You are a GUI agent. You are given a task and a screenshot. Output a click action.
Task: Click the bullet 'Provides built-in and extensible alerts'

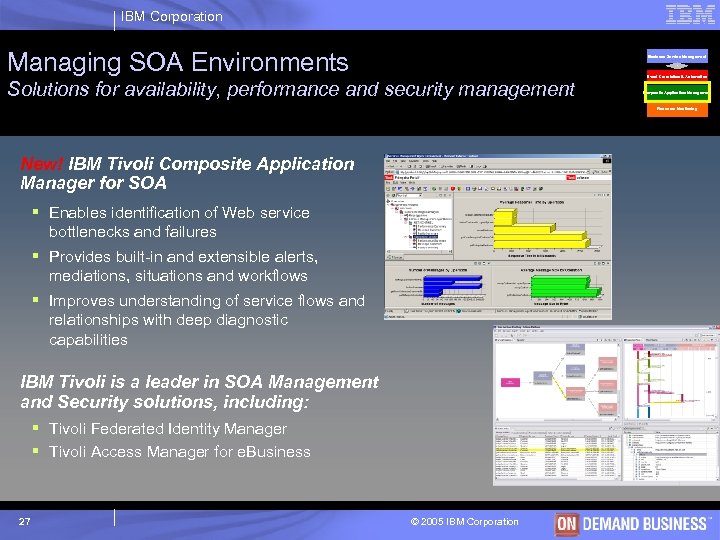(x=184, y=266)
